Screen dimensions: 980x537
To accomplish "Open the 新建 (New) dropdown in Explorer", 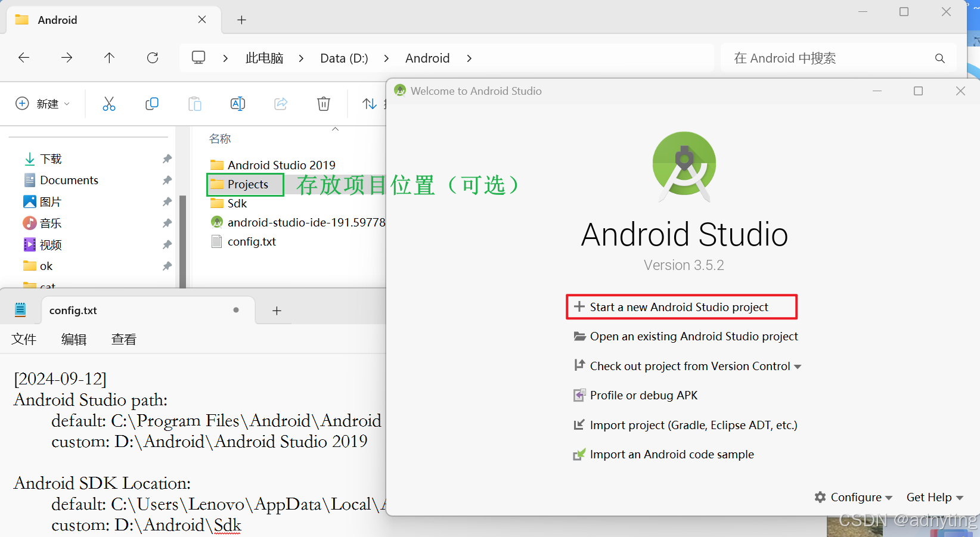I will (x=42, y=104).
